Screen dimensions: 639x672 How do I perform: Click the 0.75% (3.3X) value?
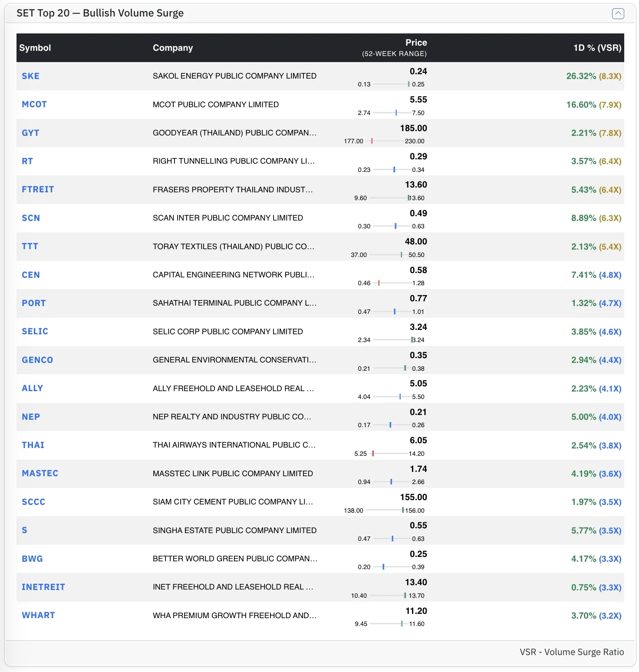click(x=596, y=587)
